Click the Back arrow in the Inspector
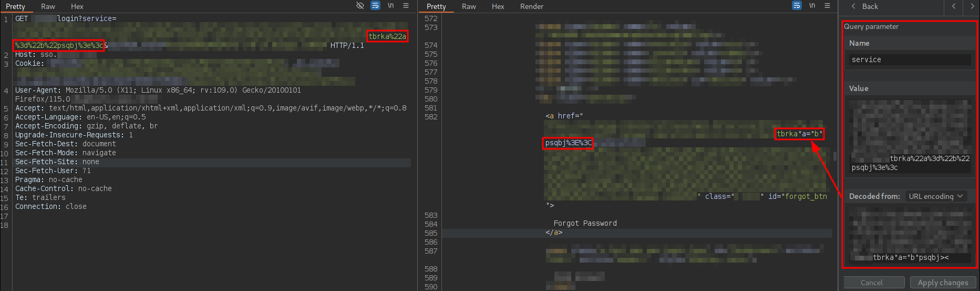980x291 pixels. (x=864, y=6)
